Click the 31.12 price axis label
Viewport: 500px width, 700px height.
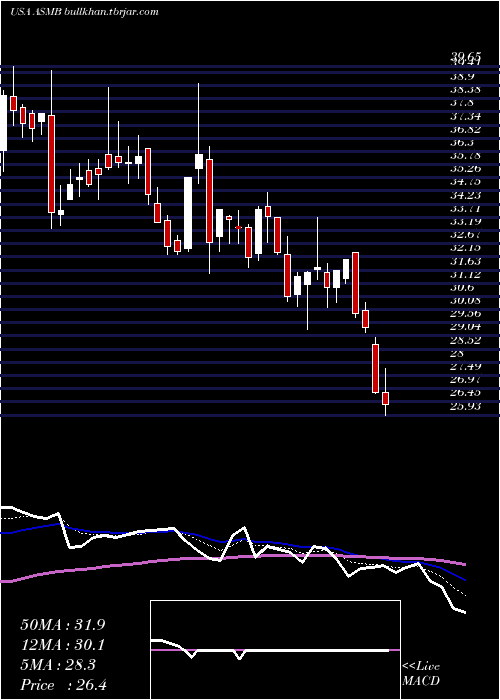tap(465, 274)
